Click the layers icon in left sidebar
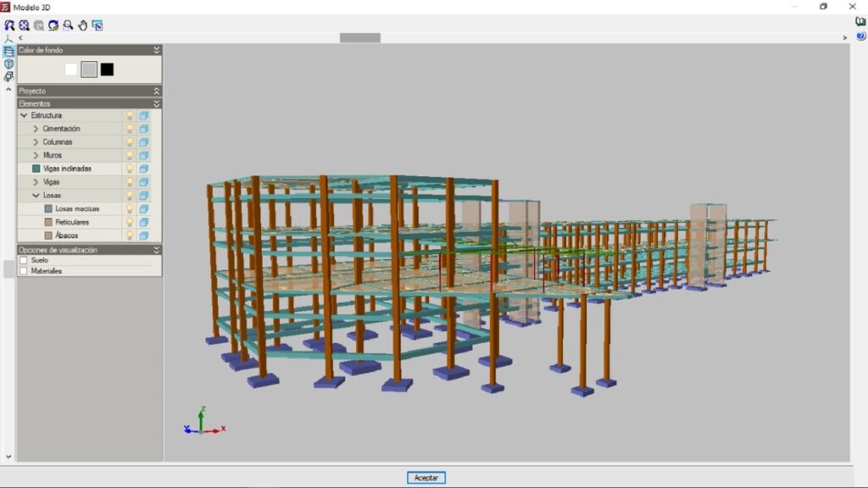 click(8, 52)
